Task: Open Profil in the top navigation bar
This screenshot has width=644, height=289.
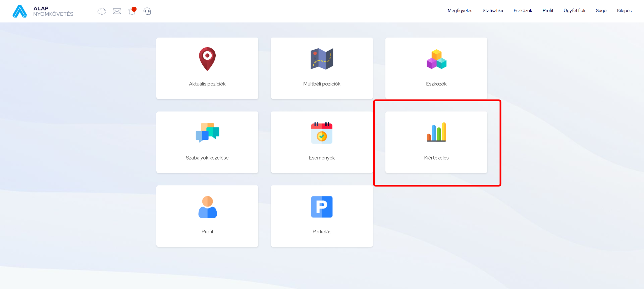Action: tap(548, 11)
